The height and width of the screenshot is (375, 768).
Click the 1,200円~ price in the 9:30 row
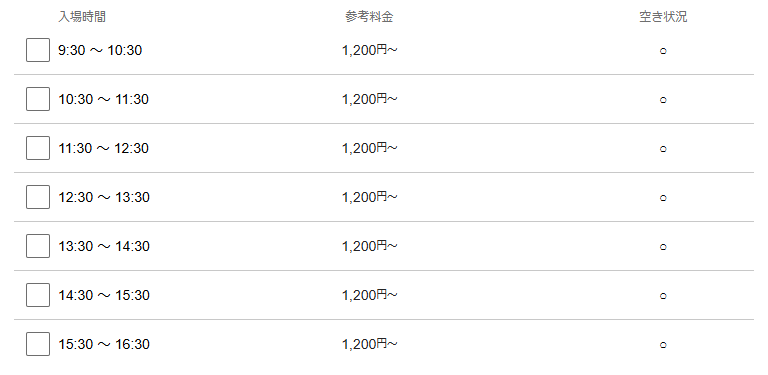point(369,50)
